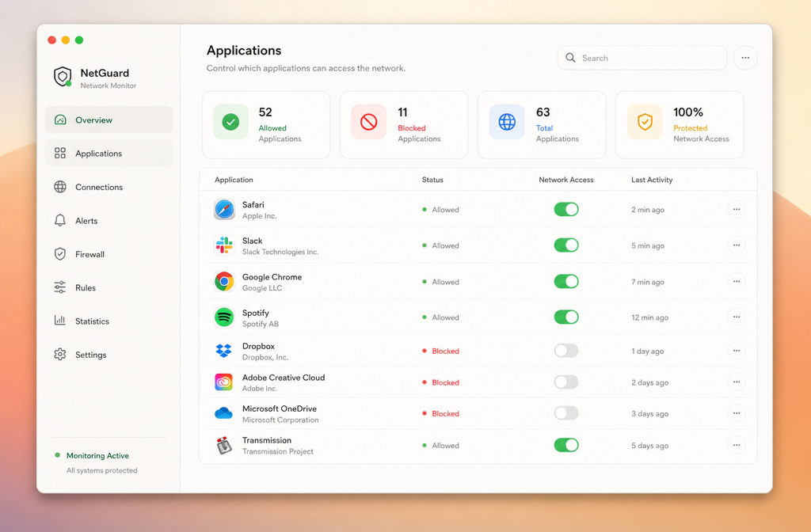Click the Spotify app icon
Screen dimensions: 811x532
(x=224, y=317)
